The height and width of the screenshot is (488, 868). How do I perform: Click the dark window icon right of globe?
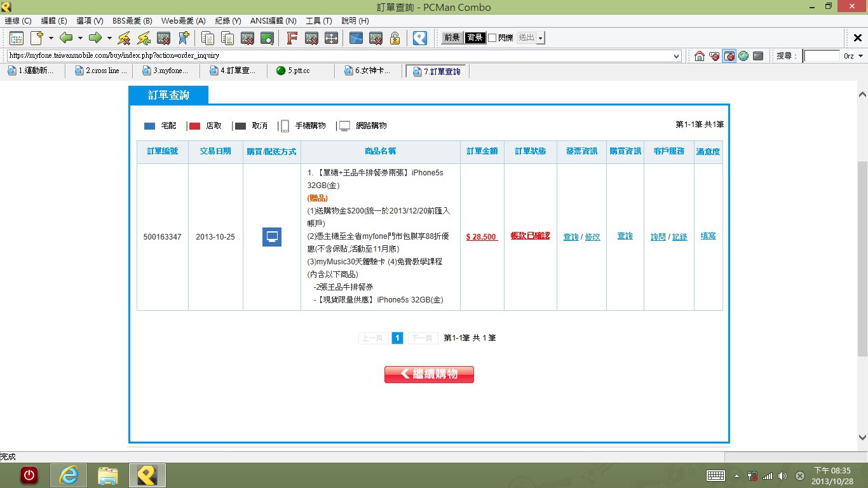pyautogui.click(x=758, y=56)
